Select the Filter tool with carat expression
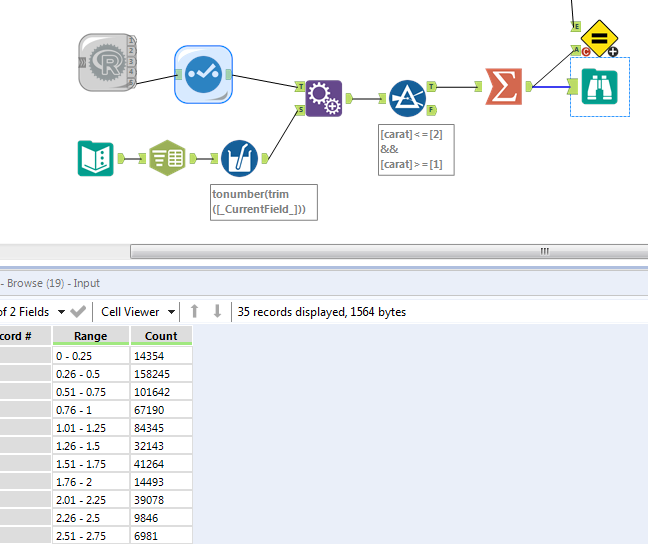 coord(407,98)
